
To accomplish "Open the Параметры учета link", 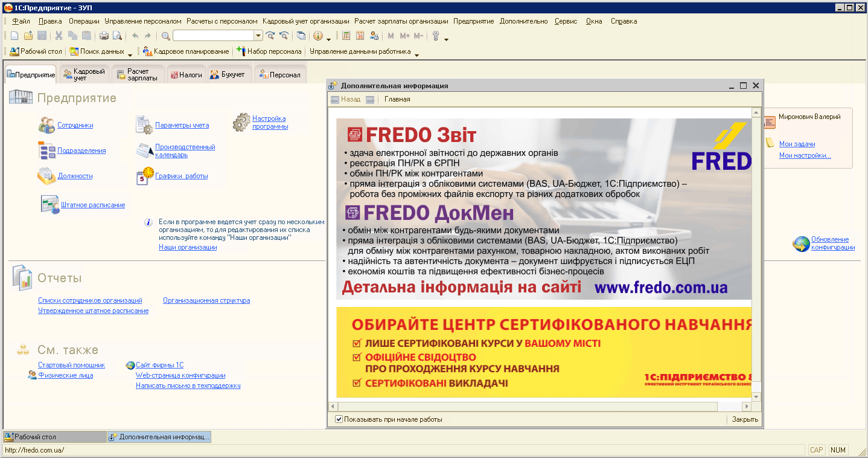I will (x=182, y=125).
